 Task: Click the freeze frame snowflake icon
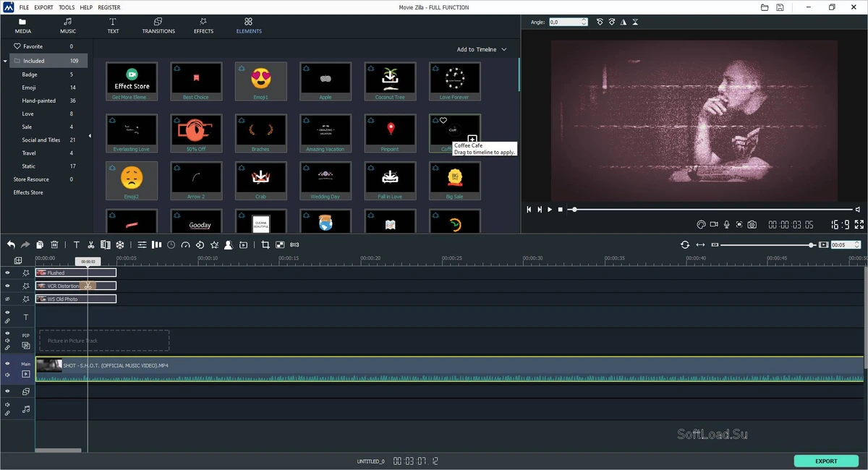tap(121, 245)
